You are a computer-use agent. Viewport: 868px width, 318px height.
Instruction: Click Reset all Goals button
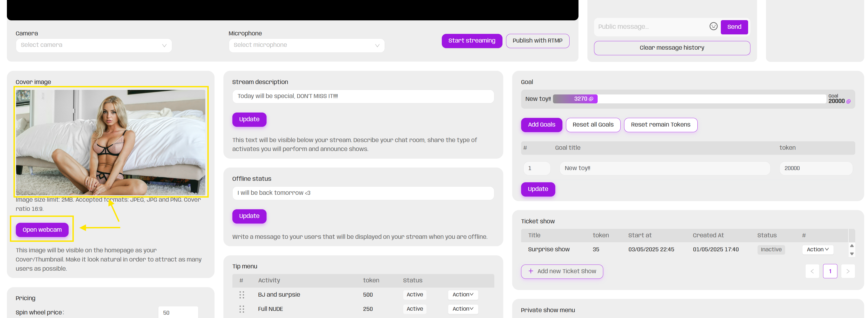[x=593, y=125]
